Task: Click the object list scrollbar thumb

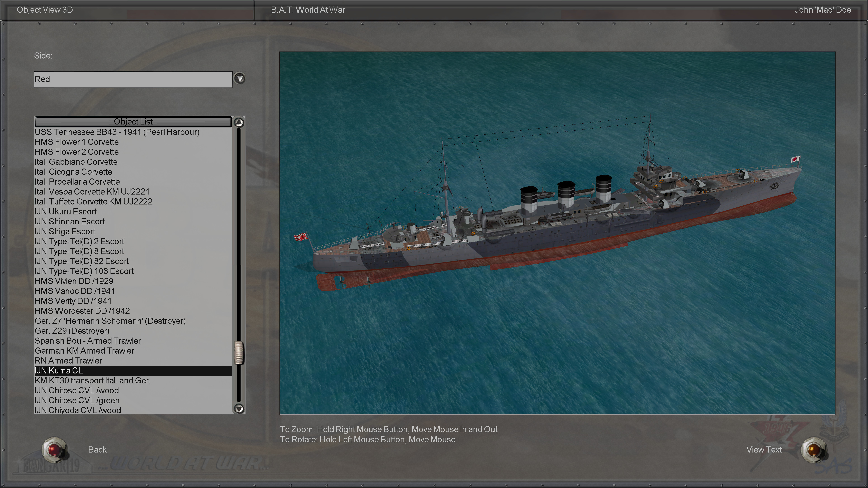Action: coord(239,353)
